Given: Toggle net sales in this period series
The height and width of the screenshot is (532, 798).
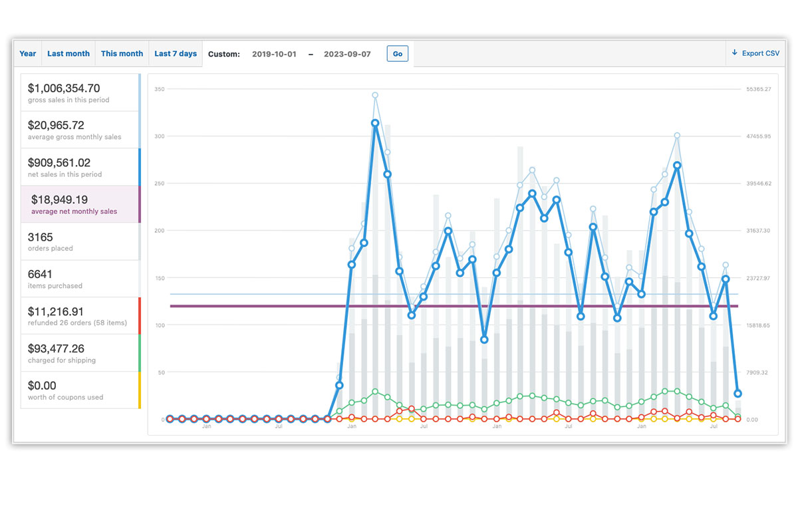Looking at the screenshot, I should point(80,167).
